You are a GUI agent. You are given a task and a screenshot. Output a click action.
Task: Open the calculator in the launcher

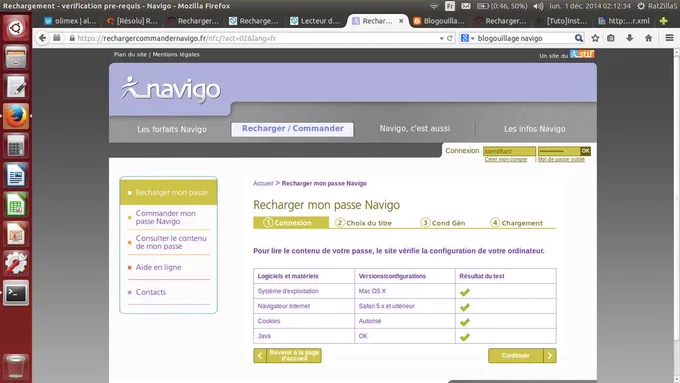16,146
